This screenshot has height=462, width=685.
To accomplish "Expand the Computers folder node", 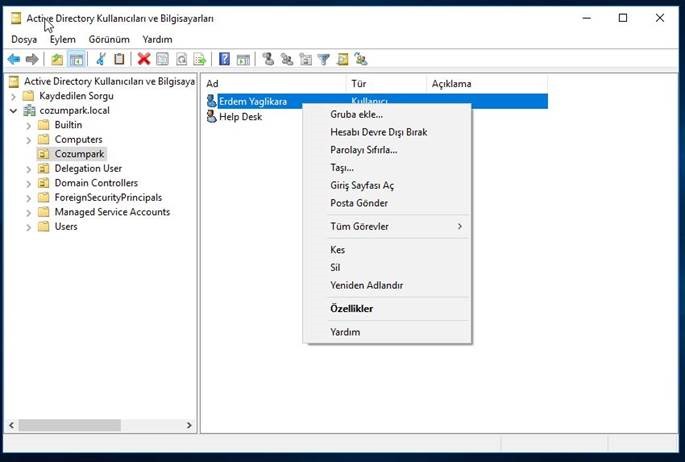I will click(x=28, y=140).
